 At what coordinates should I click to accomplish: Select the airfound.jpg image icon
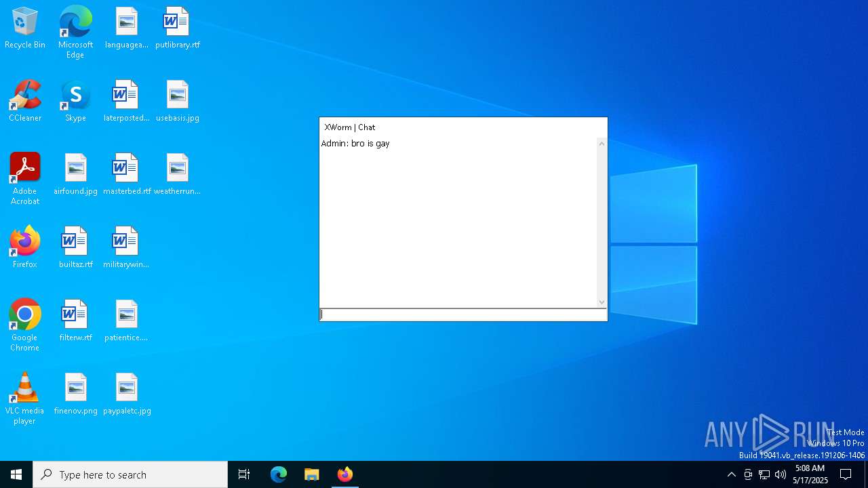(75, 175)
